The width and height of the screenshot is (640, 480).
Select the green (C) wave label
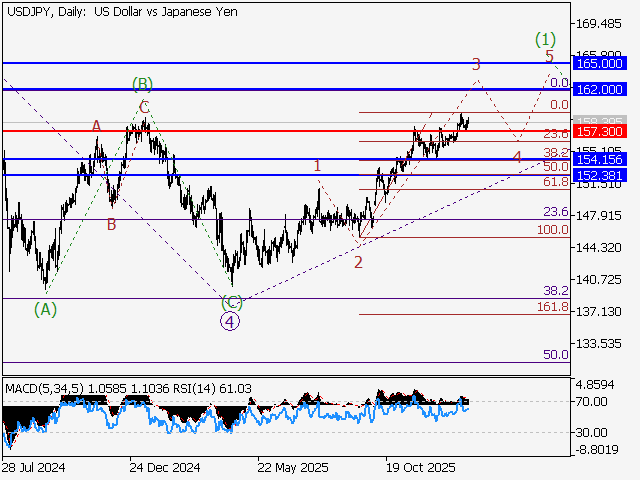(231, 302)
